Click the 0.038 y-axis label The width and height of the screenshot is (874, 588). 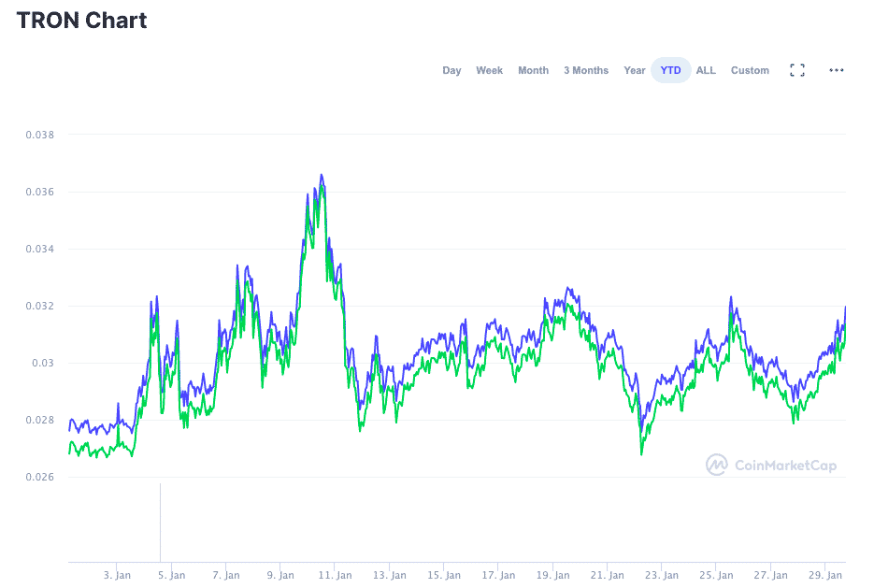[40, 135]
